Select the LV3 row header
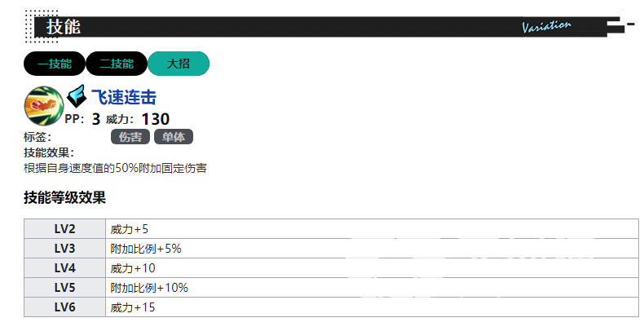Viewport: 644px width, 331px height. pyautogui.click(x=64, y=249)
